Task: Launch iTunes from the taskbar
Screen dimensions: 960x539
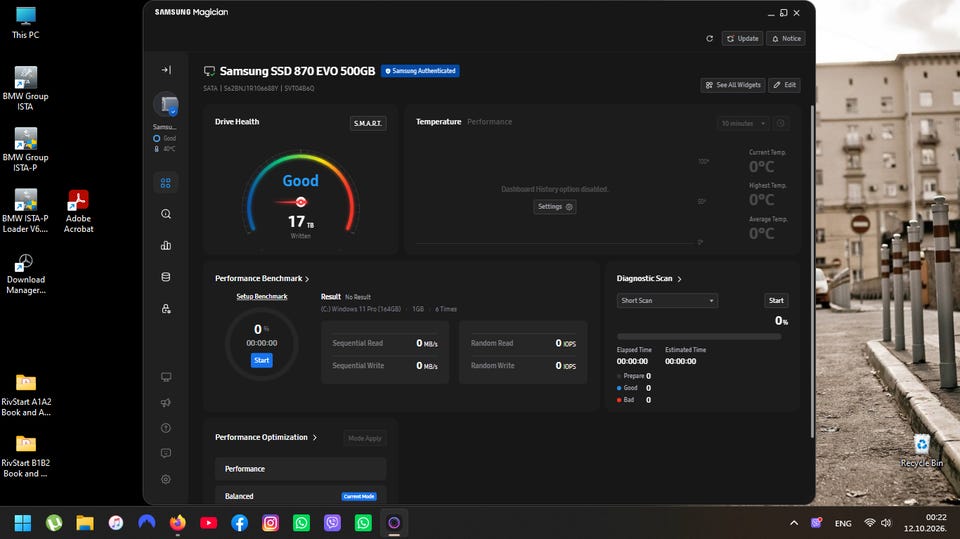Action: (116, 523)
